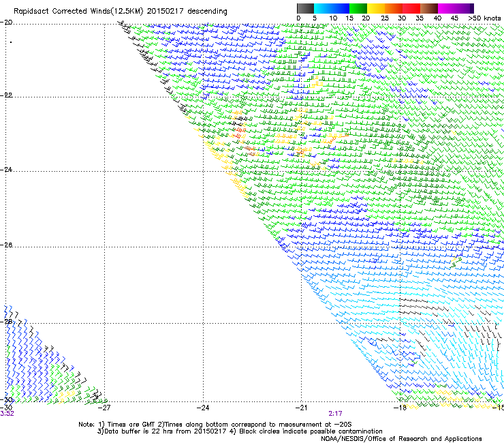Click the '3)Data buffer is 22 hrs' footnote line

pos(240,431)
